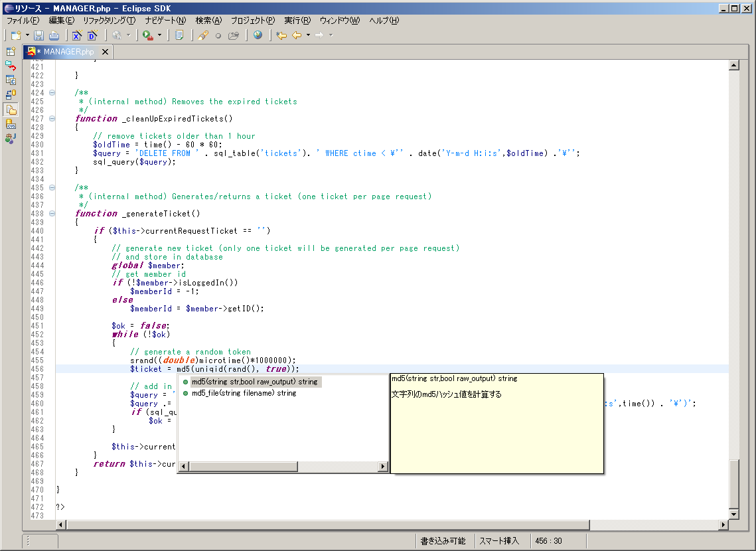Expand the Back navigation history dropdown
756x551 pixels.
point(308,35)
